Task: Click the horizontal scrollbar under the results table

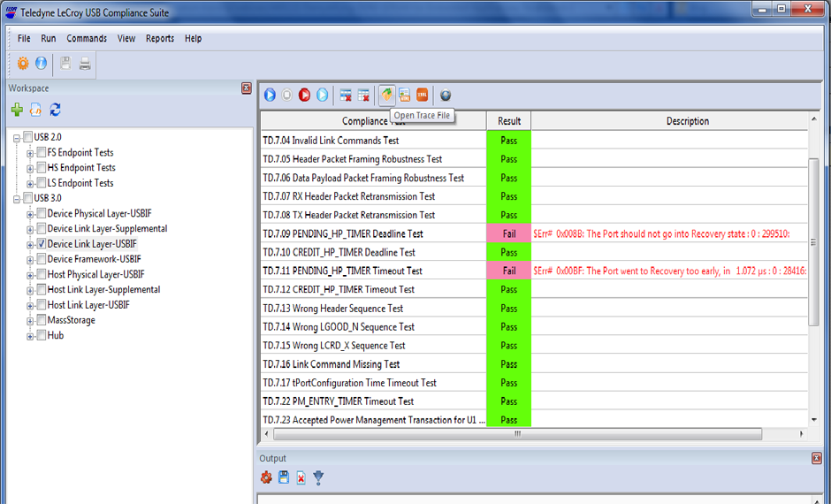Action: [517, 433]
